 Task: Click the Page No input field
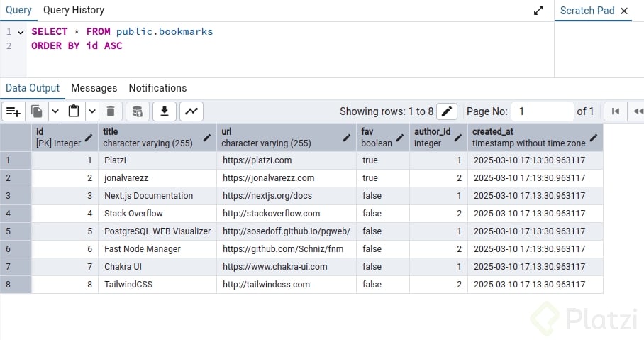coord(542,111)
